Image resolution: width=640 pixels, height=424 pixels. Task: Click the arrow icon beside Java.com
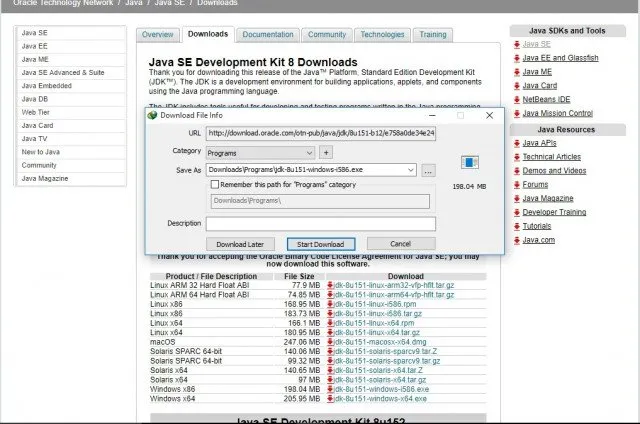point(517,240)
